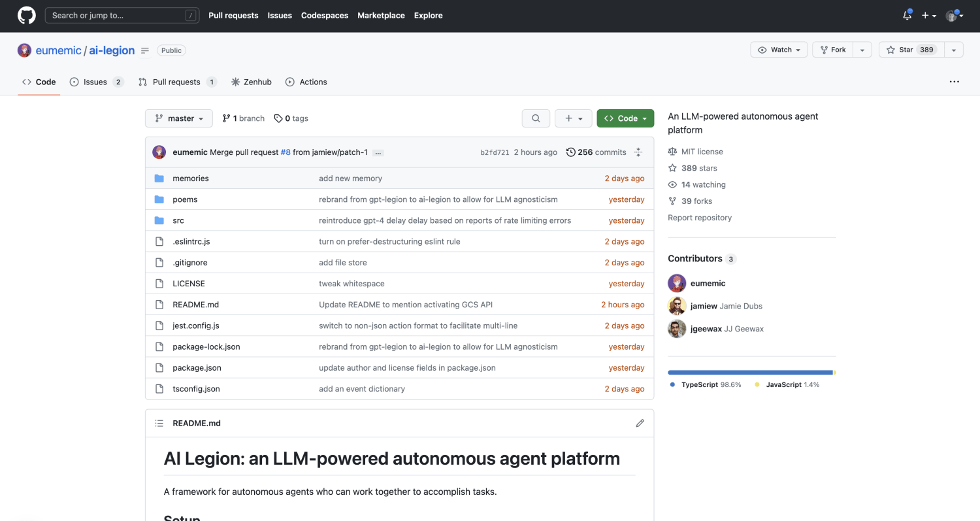980x521 pixels.
Task: Switch to the Issues tab
Action: tap(96, 82)
